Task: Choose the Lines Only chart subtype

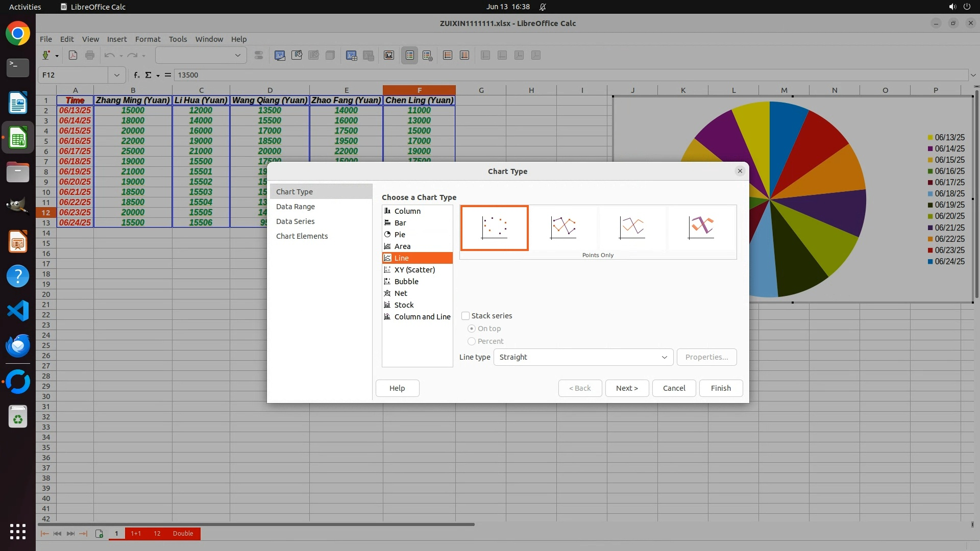Action: tap(632, 228)
